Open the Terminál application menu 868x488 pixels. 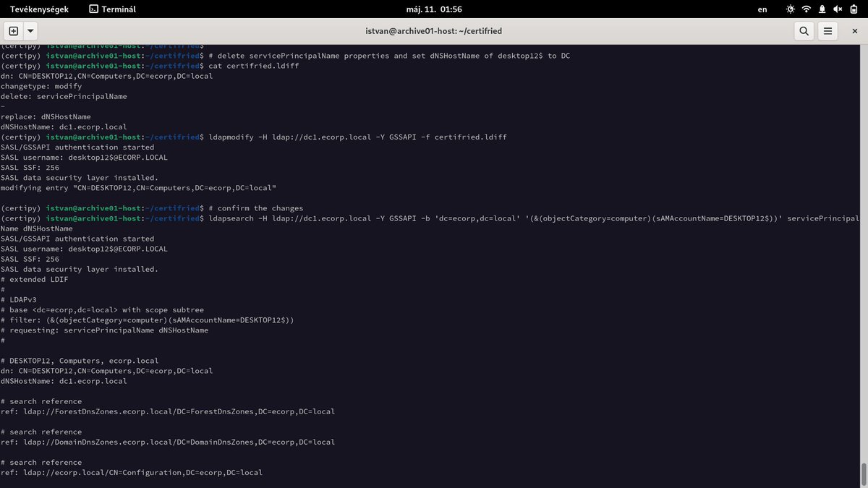(x=112, y=9)
